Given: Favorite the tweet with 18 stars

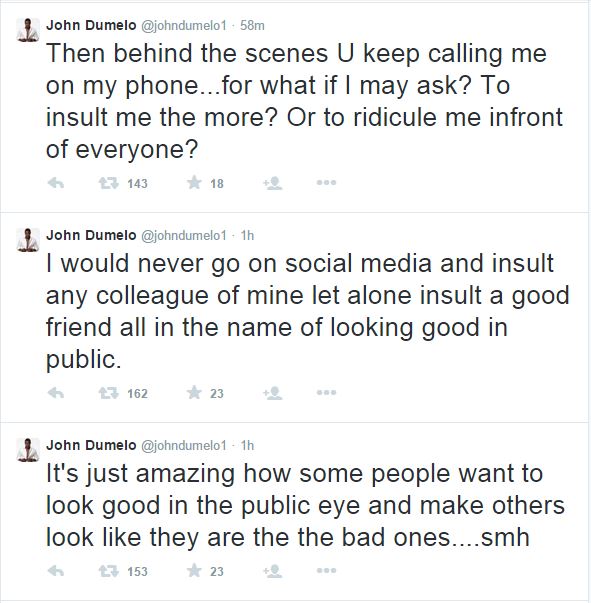Looking at the screenshot, I should (195, 183).
